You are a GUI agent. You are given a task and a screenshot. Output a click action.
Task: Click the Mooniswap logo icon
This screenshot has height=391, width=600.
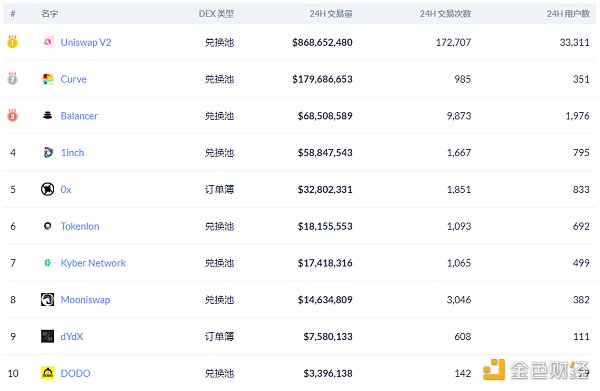coord(47,299)
